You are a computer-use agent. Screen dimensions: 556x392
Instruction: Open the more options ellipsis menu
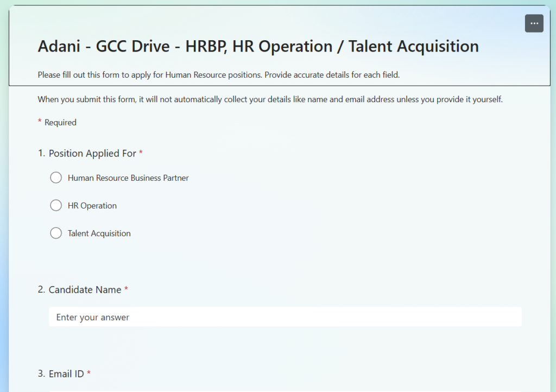pos(534,23)
